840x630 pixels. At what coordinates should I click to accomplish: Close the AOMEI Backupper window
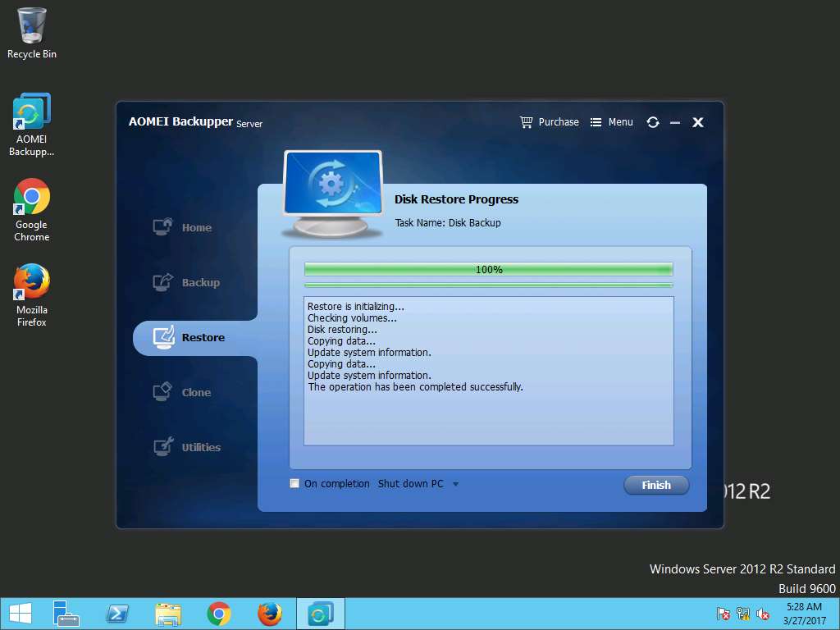pyautogui.click(x=697, y=122)
